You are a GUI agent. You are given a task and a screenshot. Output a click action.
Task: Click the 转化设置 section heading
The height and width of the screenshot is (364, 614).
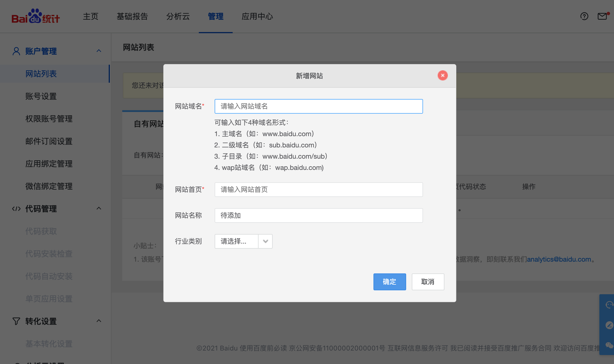click(x=41, y=321)
